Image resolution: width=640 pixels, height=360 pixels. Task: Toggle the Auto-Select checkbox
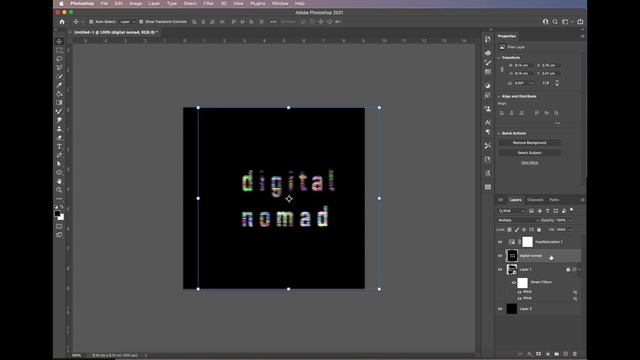pyautogui.click(x=91, y=22)
